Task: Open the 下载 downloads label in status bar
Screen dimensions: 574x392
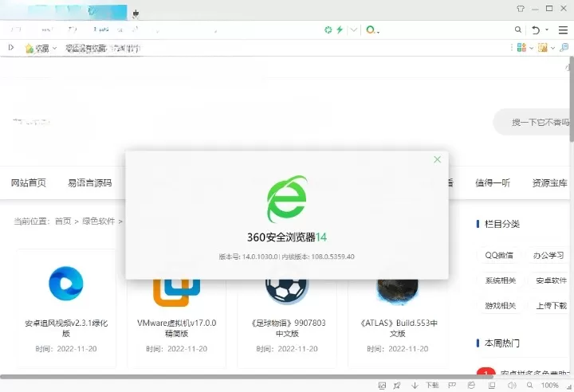Action: click(x=432, y=386)
